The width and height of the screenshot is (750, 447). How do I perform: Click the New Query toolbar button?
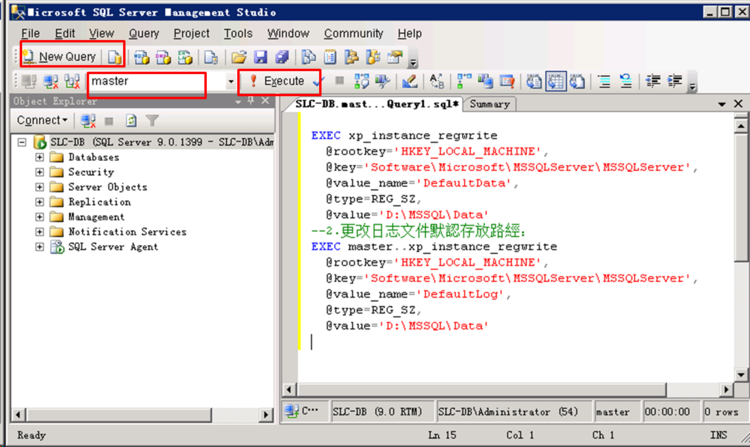tap(60, 56)
